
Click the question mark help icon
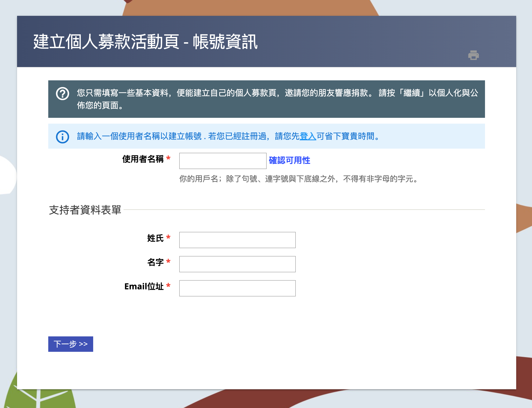[x=63, y=93]
